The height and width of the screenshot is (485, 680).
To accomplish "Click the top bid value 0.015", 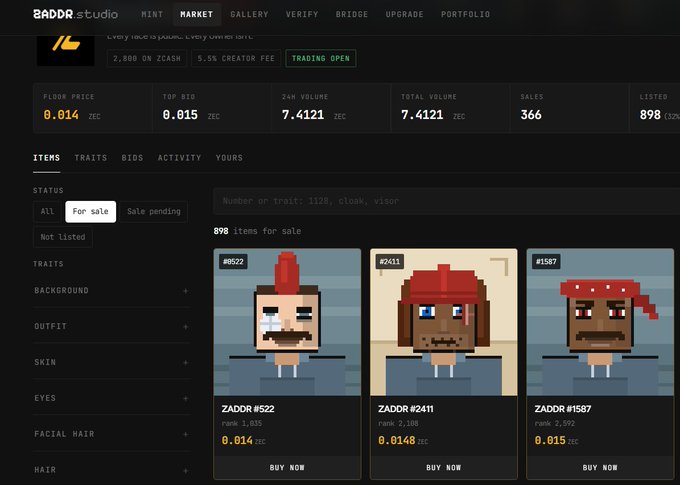I will [180, 115].
